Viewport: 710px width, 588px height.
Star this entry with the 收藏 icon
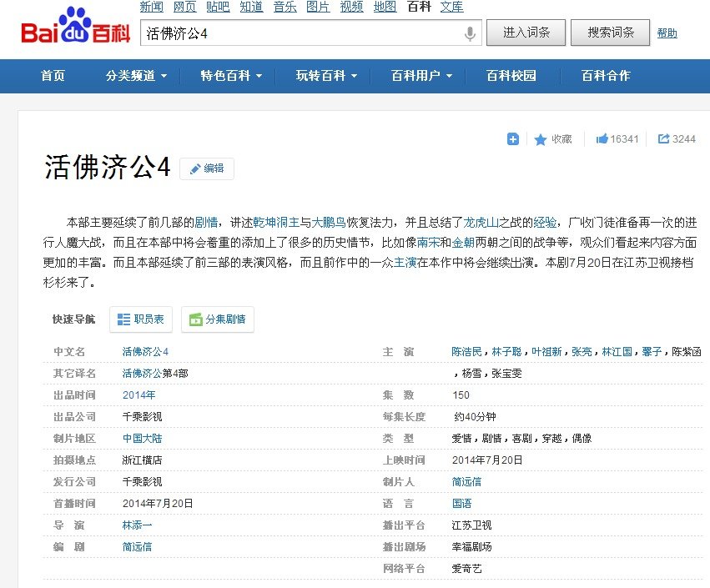coord(550,139)
